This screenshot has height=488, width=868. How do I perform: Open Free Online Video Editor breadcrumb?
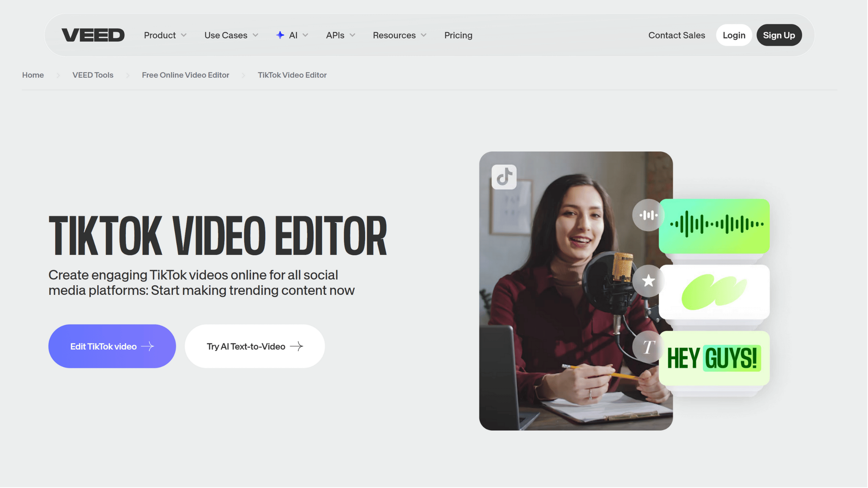pyautogui.click(x=185, y=75)
